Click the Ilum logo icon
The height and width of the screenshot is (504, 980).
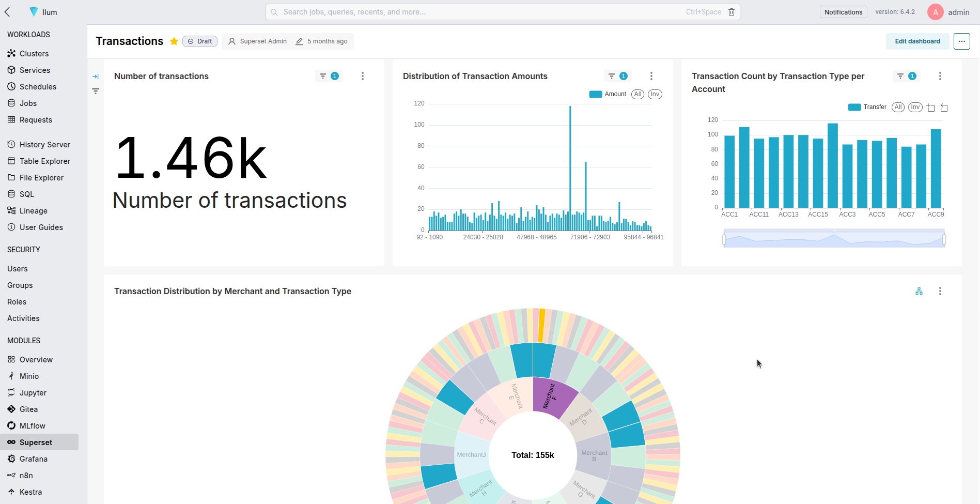[x=34, y=11]
